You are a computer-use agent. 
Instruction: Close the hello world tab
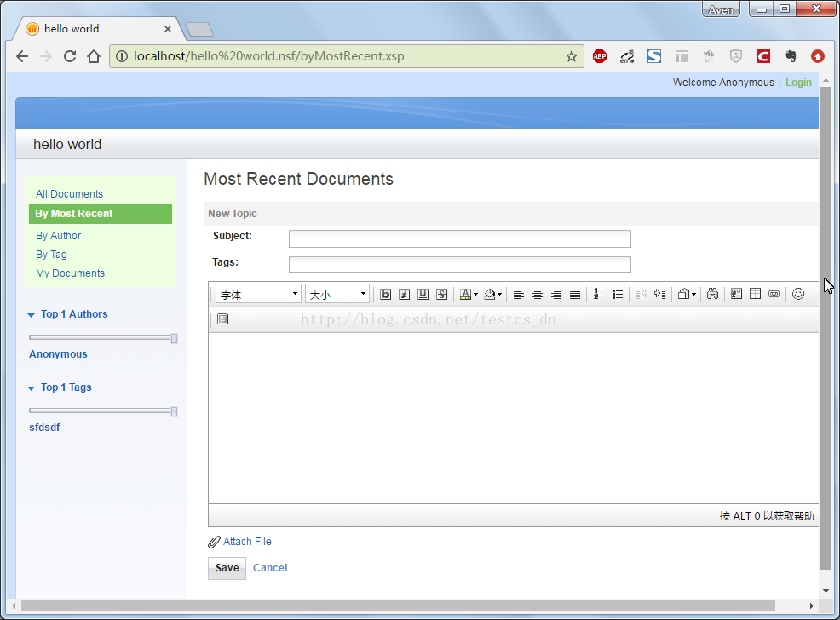pyautogui.click(x=168, y=29)
